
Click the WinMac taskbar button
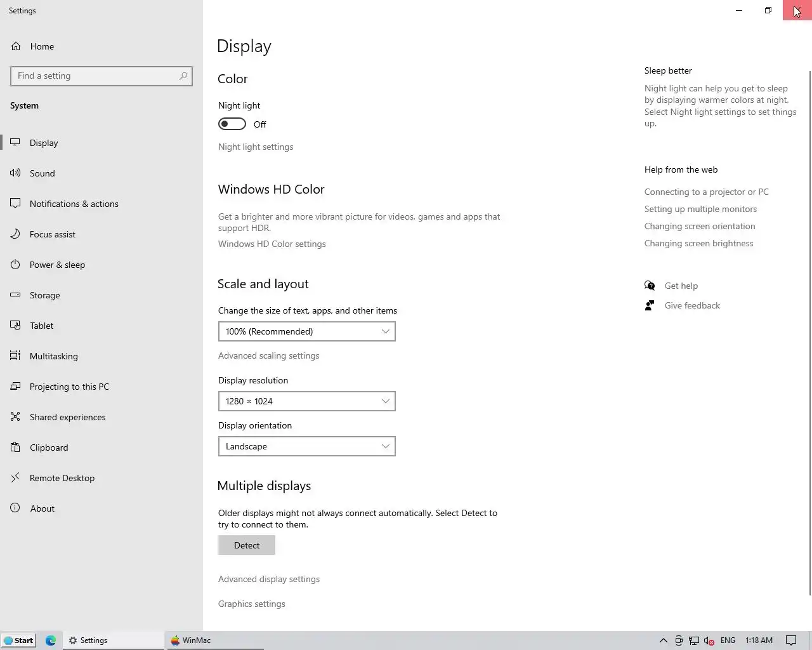[x=214, y=640]
